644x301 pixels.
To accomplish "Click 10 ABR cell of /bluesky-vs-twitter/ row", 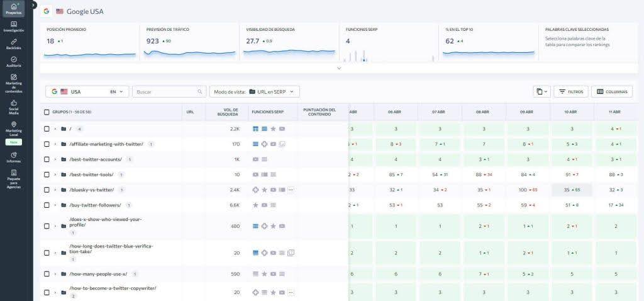I will click(572, 190).
